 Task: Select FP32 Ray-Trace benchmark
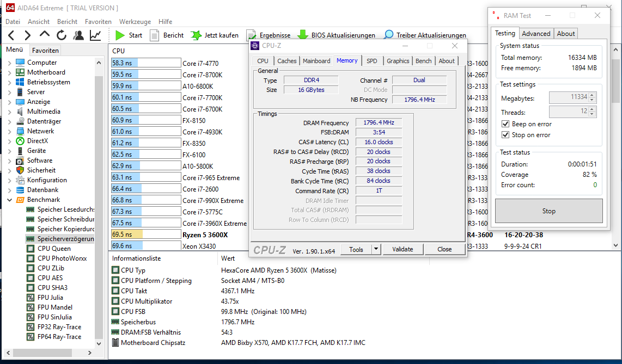click(59, 327)
